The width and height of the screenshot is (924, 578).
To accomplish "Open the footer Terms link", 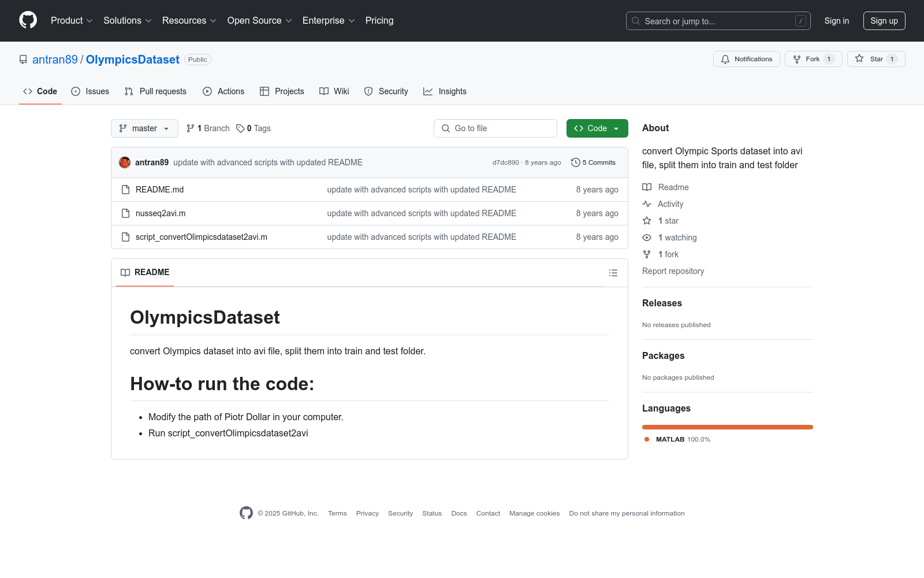I will tap(337, 513).
